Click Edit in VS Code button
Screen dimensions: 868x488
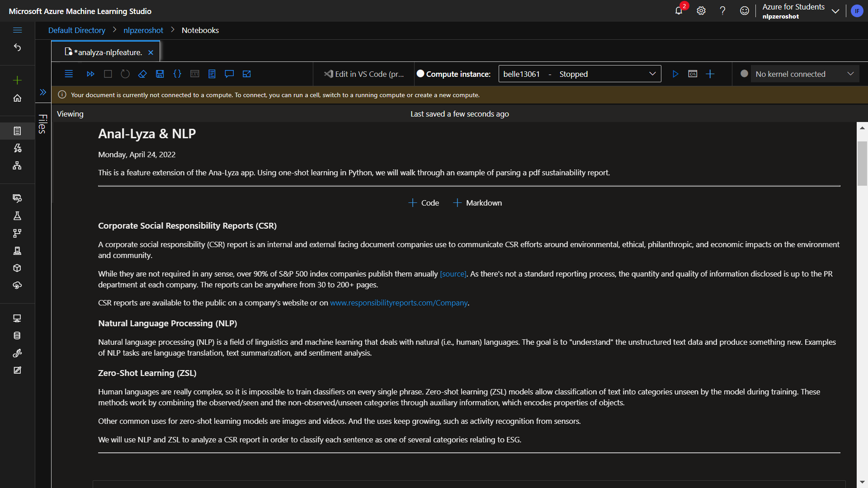[364, 74]
